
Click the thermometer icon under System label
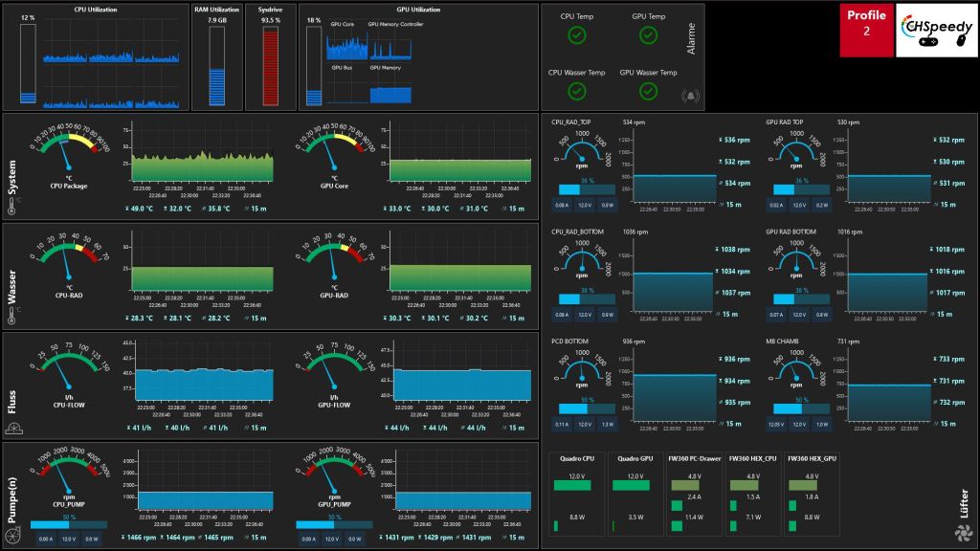coord(17,202)
